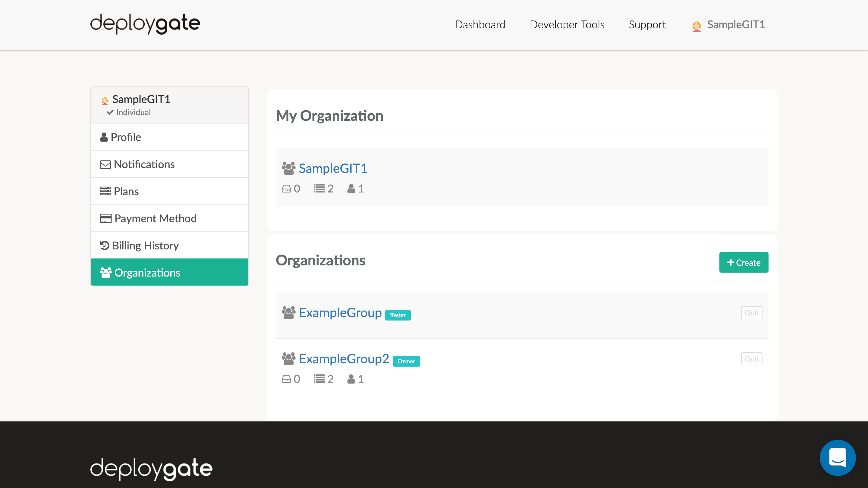
Task: Click the Create organization button
Action: click(x=744, y=262)
